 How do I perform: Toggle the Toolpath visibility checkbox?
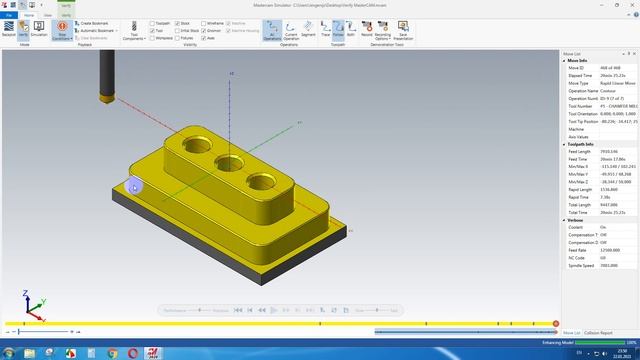pos(152,24)
